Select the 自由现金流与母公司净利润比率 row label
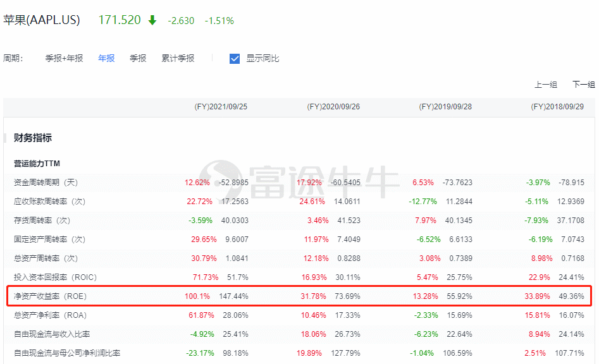 tap(67, 353)
